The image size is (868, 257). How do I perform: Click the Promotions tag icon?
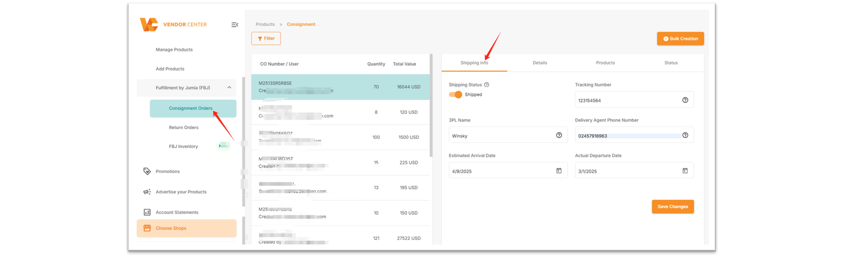point(147,172)
